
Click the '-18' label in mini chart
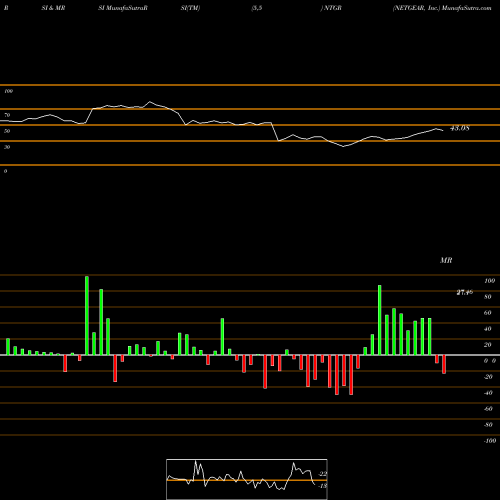[323, 486]
